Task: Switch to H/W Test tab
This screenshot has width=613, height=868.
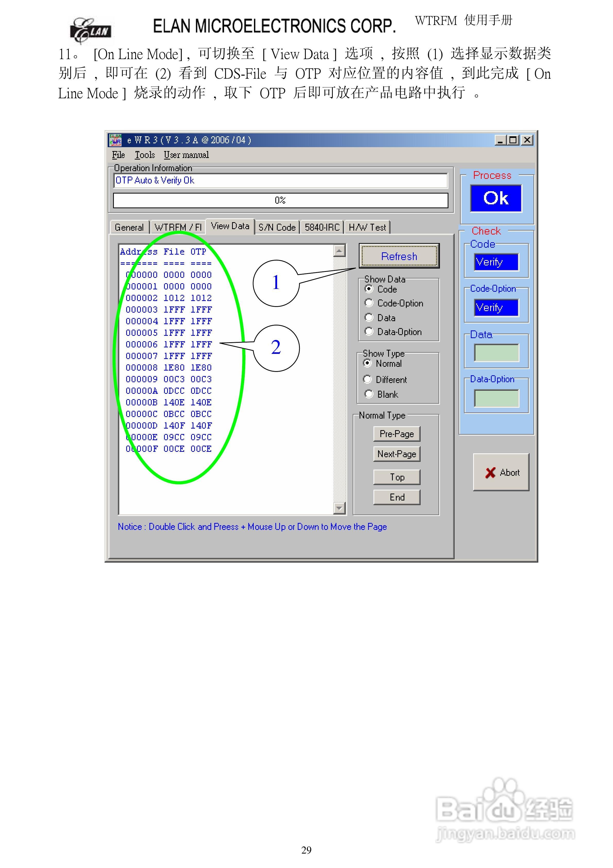Action: [367, 227]
